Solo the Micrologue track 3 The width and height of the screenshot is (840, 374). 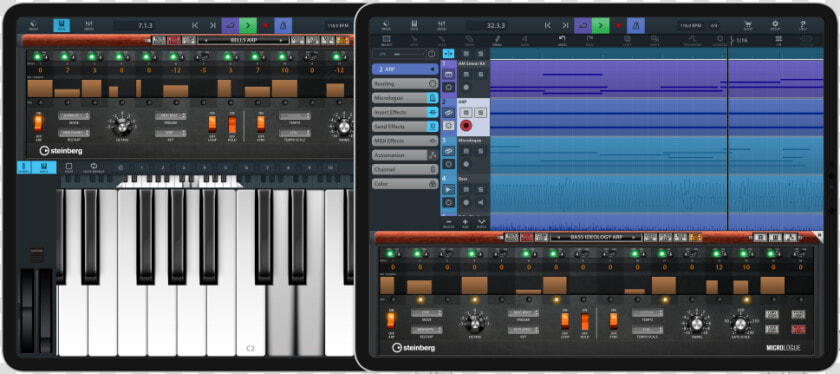coord(481,151)
